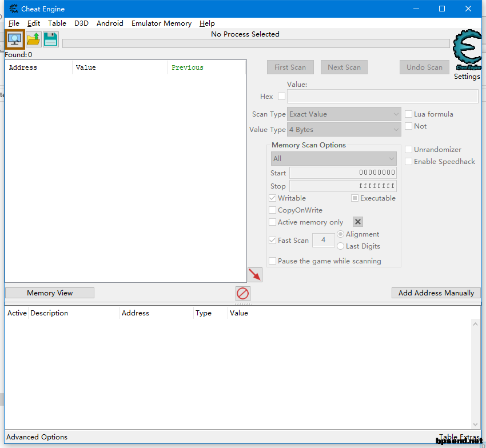Click the Start address field
Viewport: 486px width, 448px height.
point(343,173)
